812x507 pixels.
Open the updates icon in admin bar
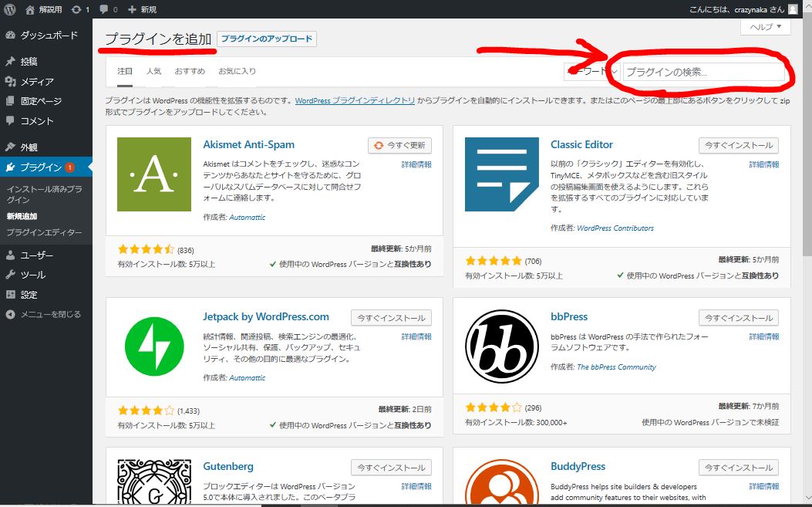(76, 9)
